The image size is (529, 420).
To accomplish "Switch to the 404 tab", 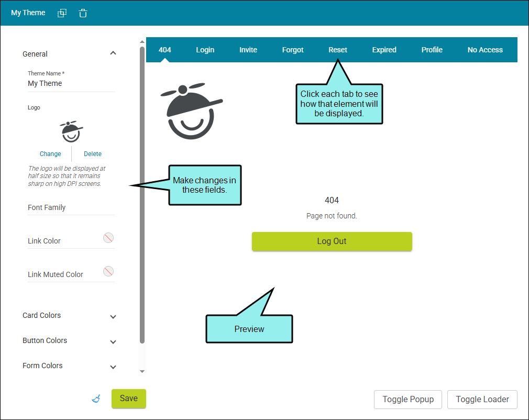I will pyautogui.click(x=164, y=50).
